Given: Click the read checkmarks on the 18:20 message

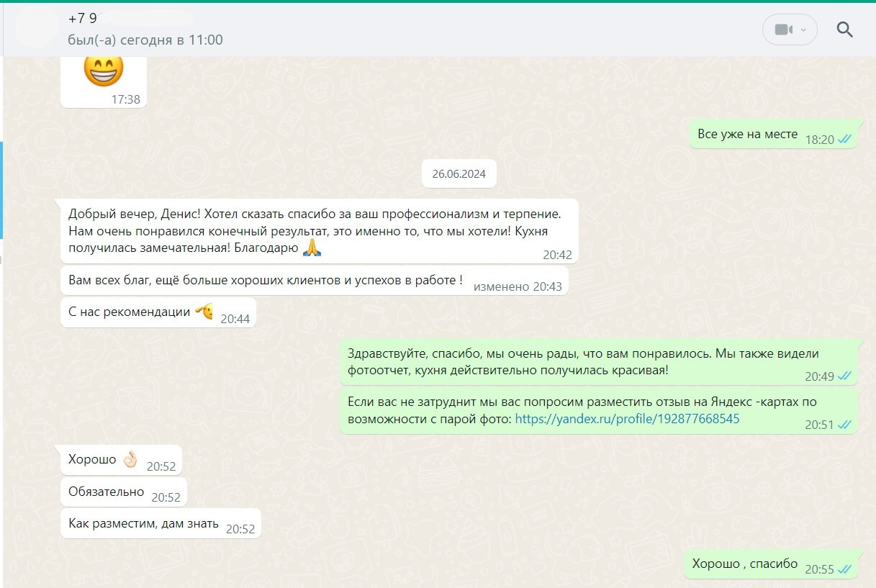Looking at the screenshot, I should pos(845,140).
